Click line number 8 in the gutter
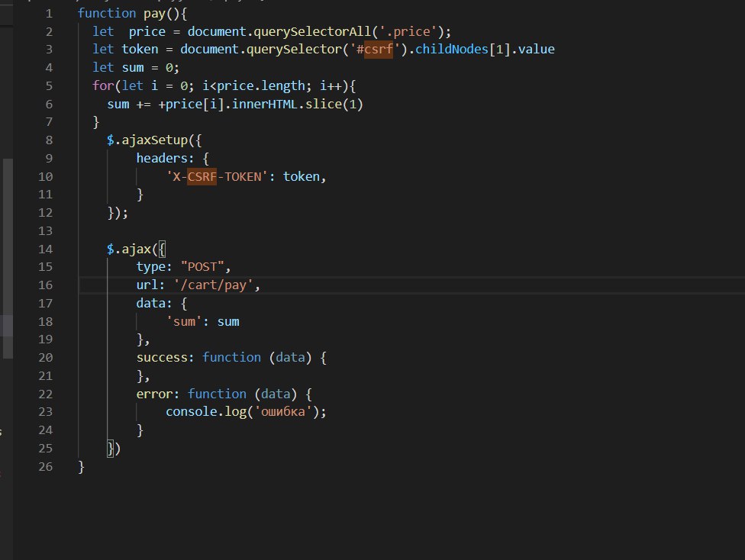Viewport: 745px width, 560px height. [x=49, y=140]
